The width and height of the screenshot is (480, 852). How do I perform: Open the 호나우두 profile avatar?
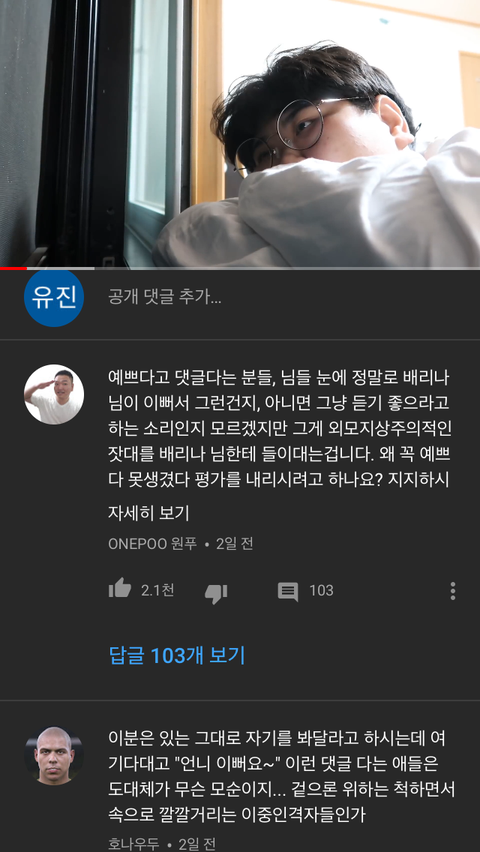(x=54, y=755)
